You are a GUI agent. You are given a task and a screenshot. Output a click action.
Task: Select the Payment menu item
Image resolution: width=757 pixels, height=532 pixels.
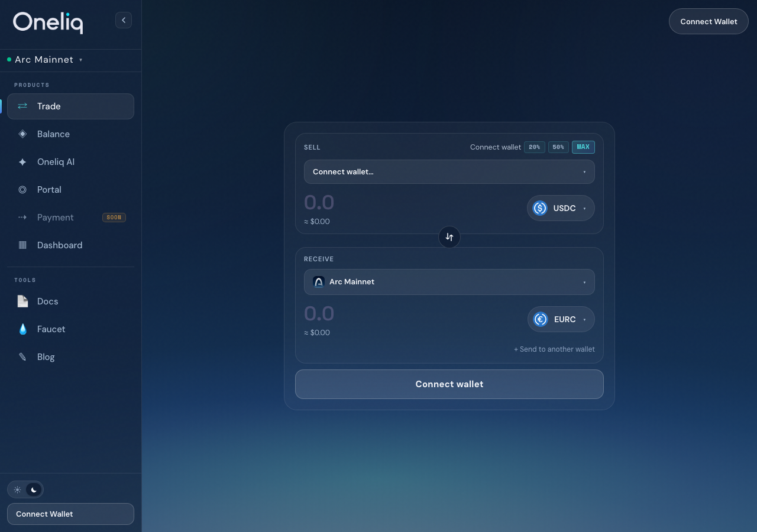(x=70, y=218)
